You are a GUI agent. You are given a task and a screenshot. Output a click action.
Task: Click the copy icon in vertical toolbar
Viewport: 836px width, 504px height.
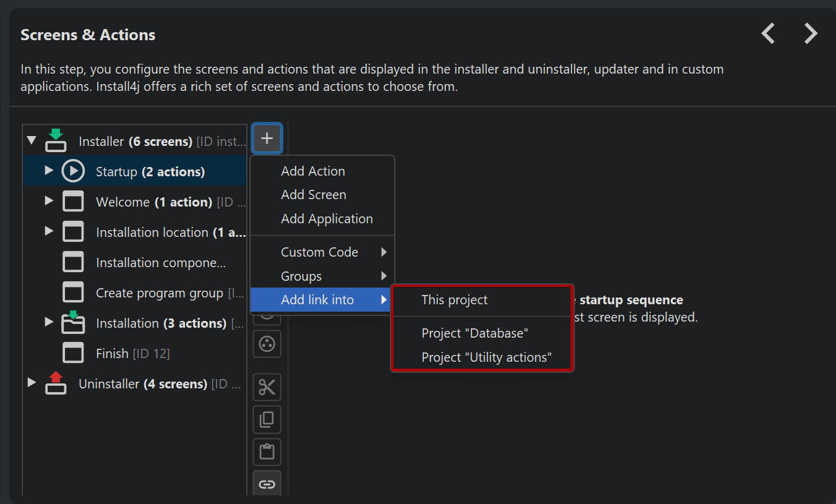point(267,420)
